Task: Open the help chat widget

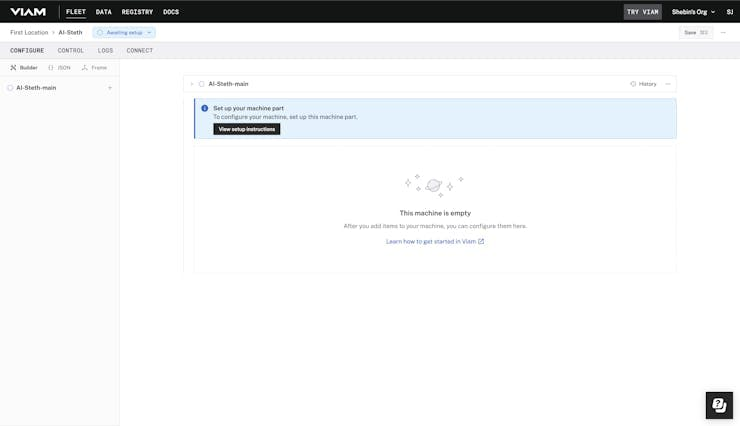Action: click(x=719, y=405)
